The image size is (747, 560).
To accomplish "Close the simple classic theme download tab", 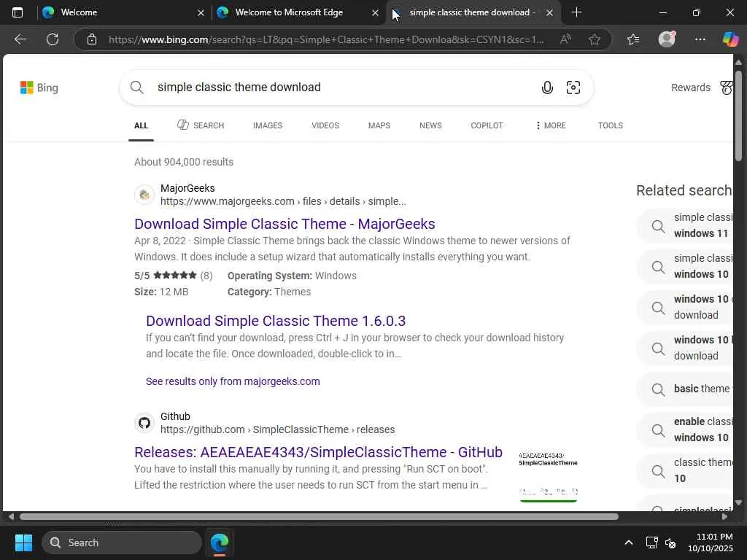I will [549, 13].
